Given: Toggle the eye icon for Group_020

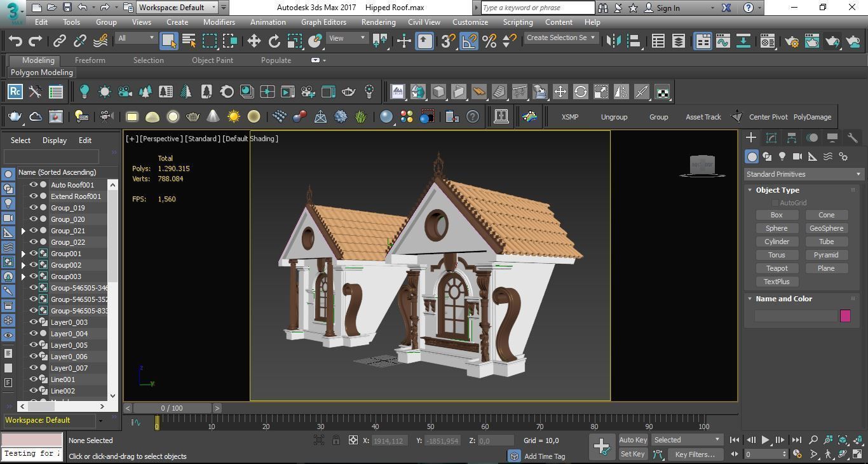Looking at the screenshot, I should tap(34, 219).
